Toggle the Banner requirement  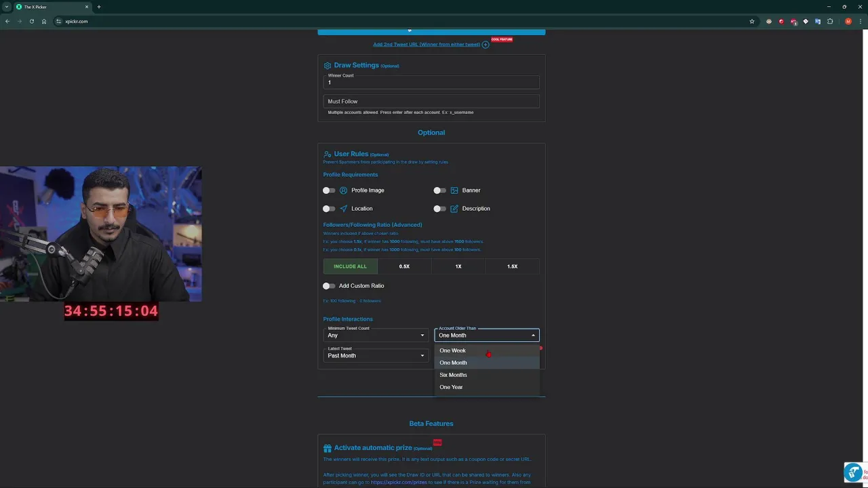(440, 190)
